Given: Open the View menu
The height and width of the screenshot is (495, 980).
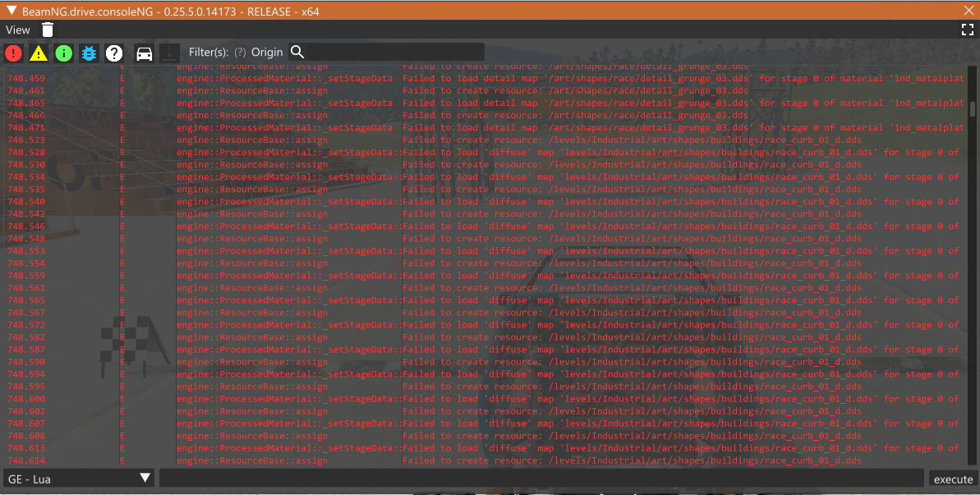Looking at the screenshot, I should click(x=17, y=30).
